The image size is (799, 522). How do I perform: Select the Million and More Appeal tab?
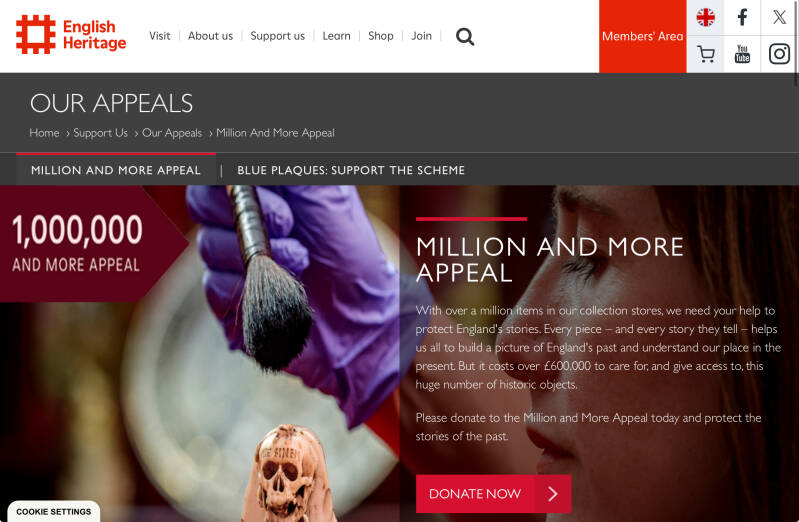tap(116, 170)
